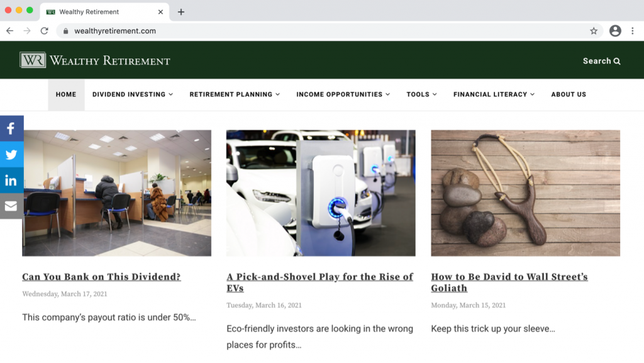Expand the Retirement Planning dropdown
Viewport: 644px width, 363px height.
pos(235,94)
